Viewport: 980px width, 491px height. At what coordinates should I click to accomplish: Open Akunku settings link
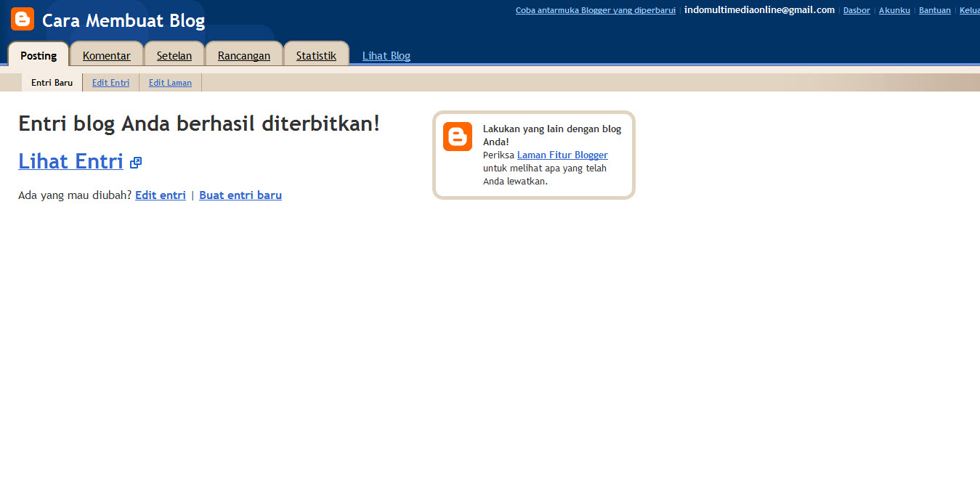[x=894, y=10]
